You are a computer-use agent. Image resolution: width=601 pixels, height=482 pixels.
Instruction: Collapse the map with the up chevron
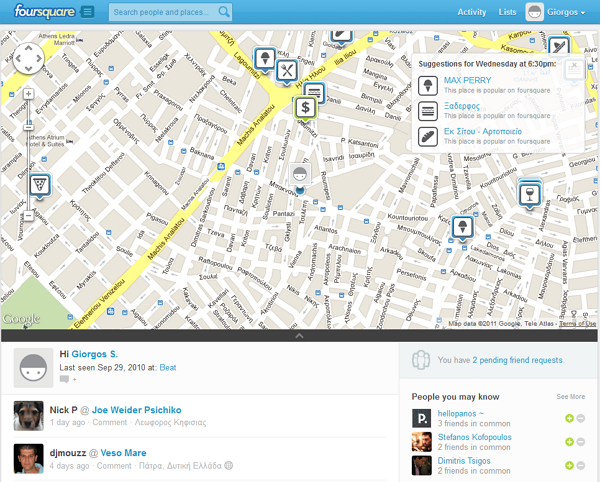pos(299,336)
